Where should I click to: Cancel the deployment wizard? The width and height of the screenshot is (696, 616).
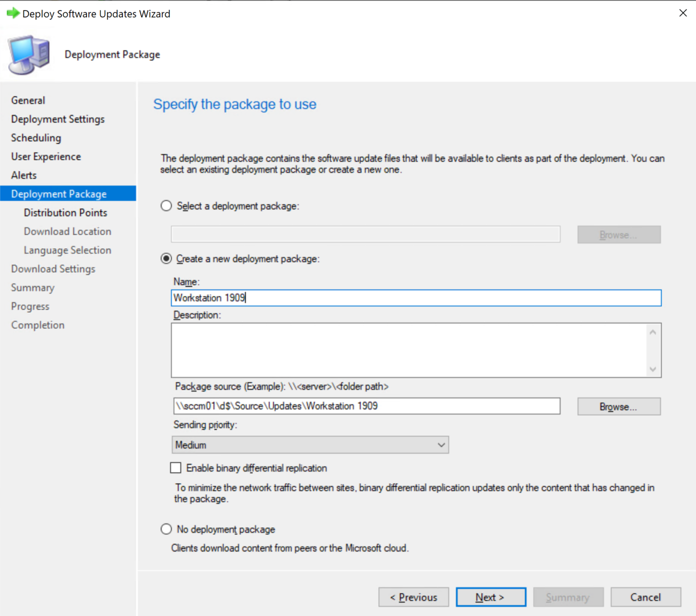[645, 597]
